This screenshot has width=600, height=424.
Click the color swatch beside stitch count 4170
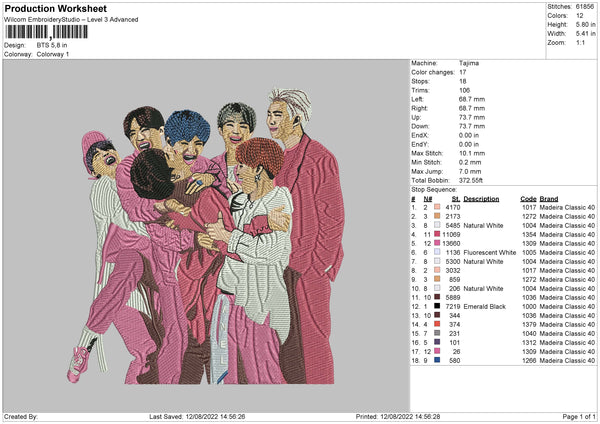(437, 207)
